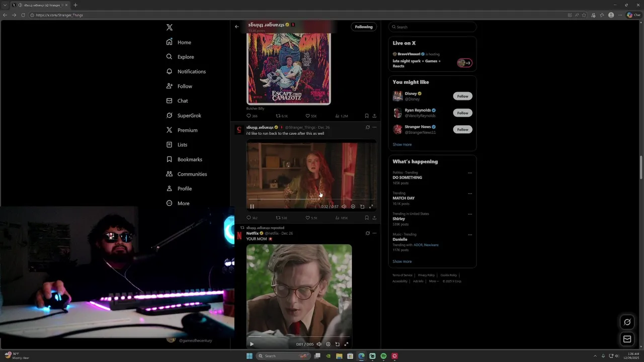Fullscreen the Netflix YOUR MOM video
This screenshot has width=644, height=362.
346,344
